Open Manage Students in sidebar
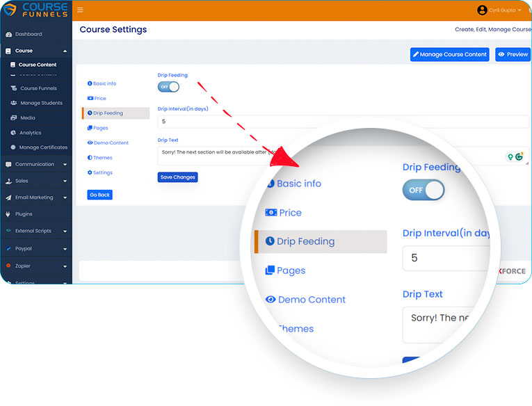The image size is (532, 406). pyautogui.click(x=41, y=103)
